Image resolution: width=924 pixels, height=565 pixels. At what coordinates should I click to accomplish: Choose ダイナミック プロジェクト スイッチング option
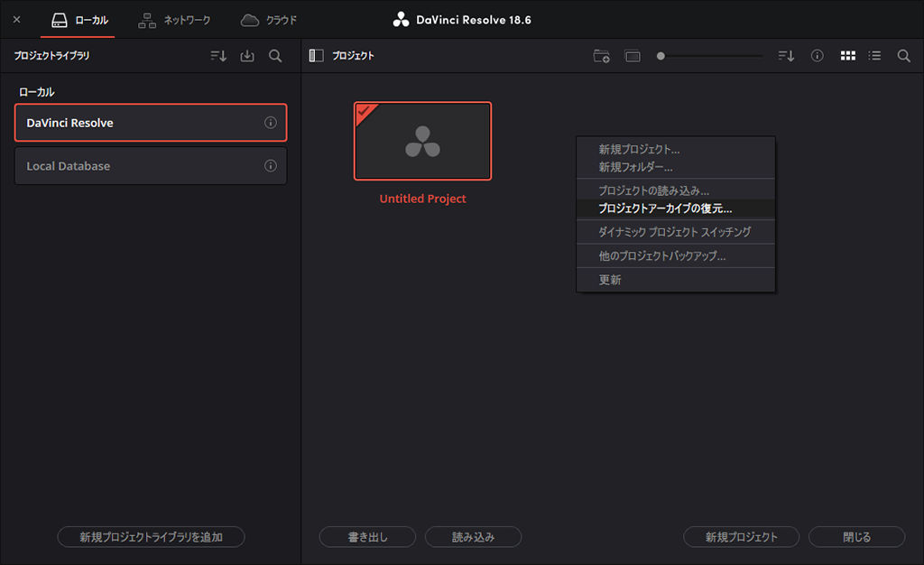[675, 232]
